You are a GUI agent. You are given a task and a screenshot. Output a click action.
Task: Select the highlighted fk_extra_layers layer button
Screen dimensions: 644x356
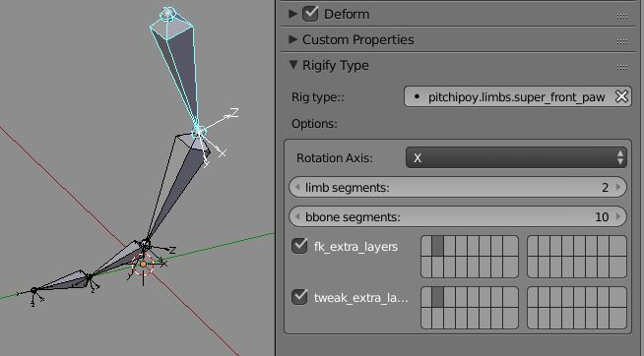pyautogui.click(x=438, y=246)
